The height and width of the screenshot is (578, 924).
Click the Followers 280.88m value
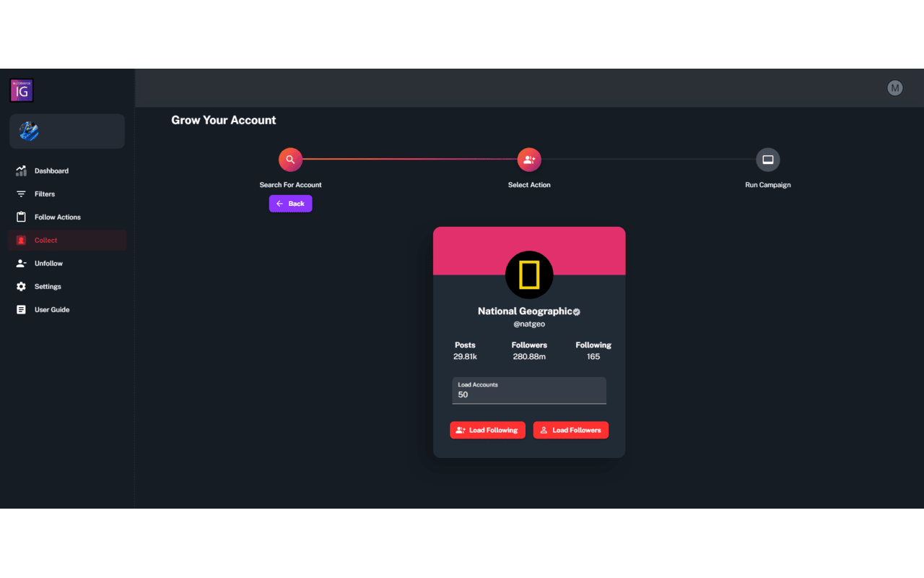[529, 357]
